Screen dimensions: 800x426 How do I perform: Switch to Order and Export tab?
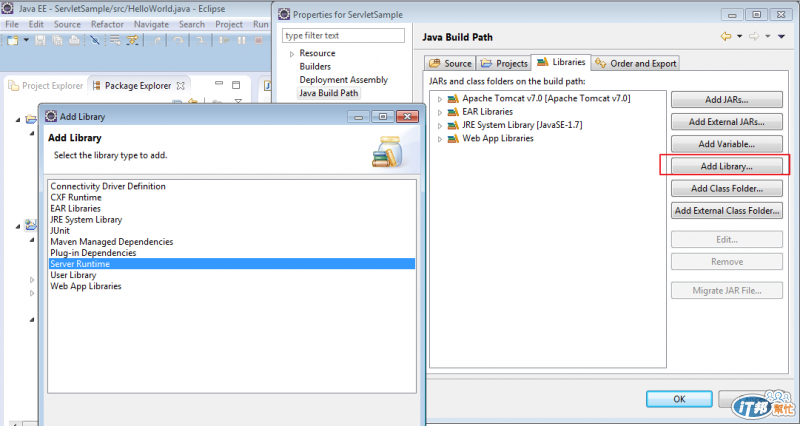coord(636,63)
